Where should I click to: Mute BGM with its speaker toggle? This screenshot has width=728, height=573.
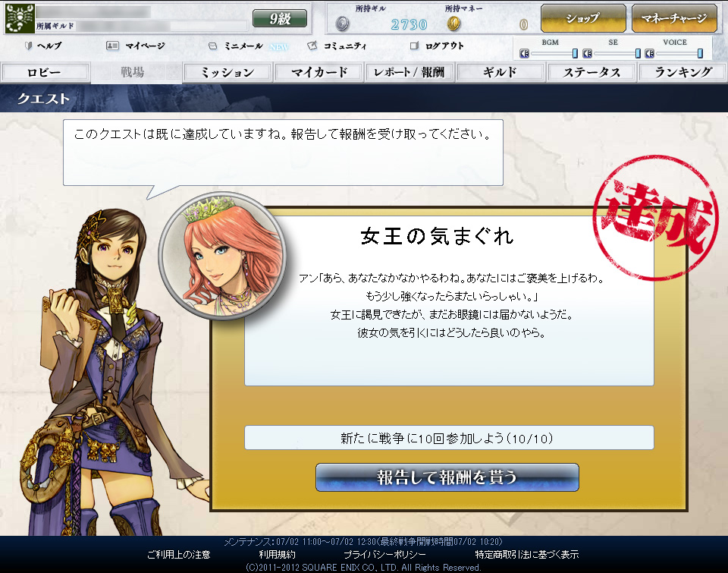click(524, 53)
